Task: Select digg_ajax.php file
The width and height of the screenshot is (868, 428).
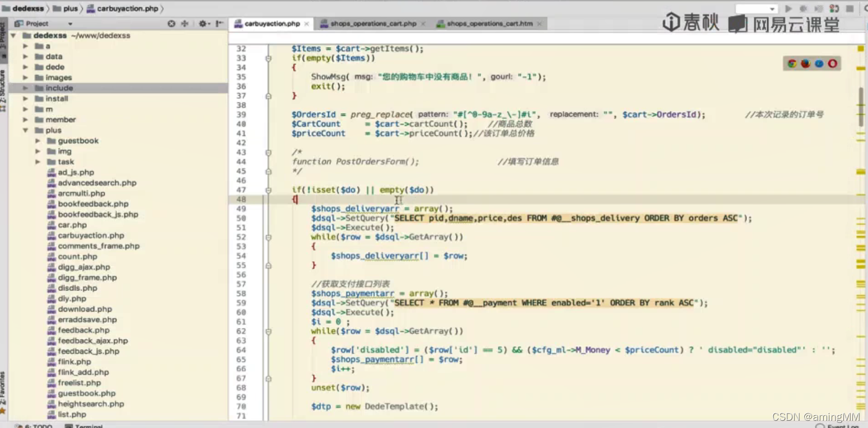Action: point(84,267)
